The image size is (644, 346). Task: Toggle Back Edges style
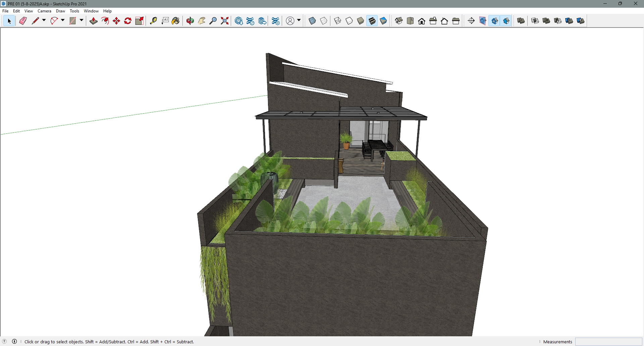click(x=324, y=21)
